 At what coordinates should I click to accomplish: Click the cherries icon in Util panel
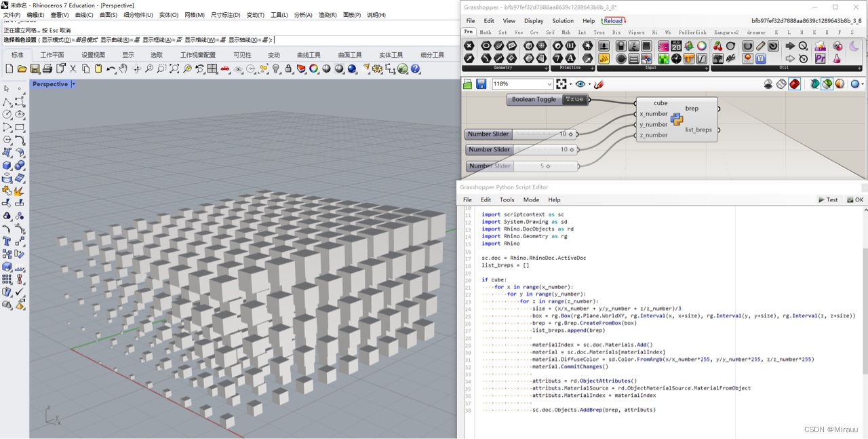[x=718, y=46]
